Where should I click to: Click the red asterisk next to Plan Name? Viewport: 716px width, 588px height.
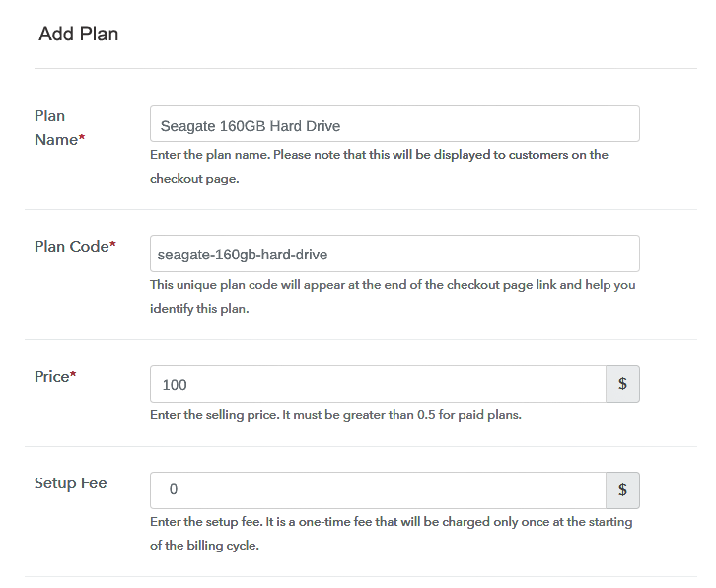pyautogui.click(x=82, y=140)
